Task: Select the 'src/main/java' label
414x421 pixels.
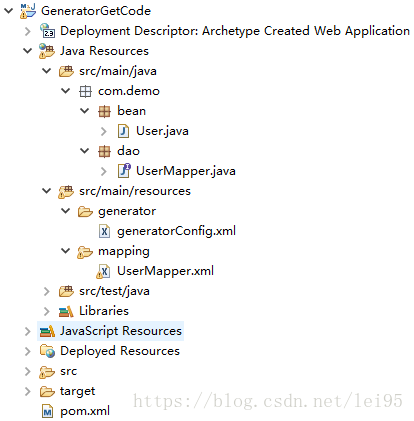Action: 118,71
